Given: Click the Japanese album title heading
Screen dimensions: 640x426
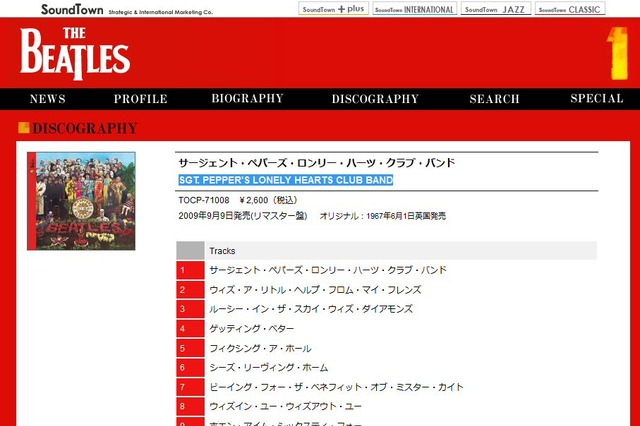Looking at the screenshot, I should pos(317,163).
